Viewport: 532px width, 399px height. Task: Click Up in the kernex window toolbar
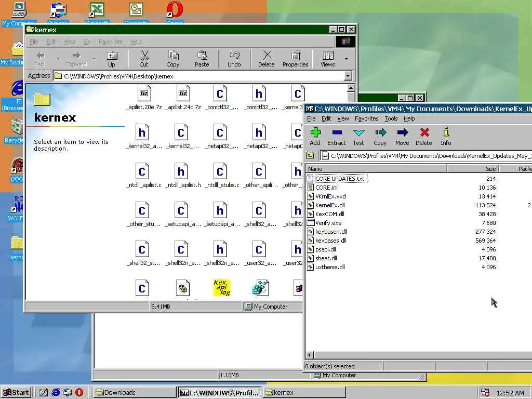pos(112,59)
